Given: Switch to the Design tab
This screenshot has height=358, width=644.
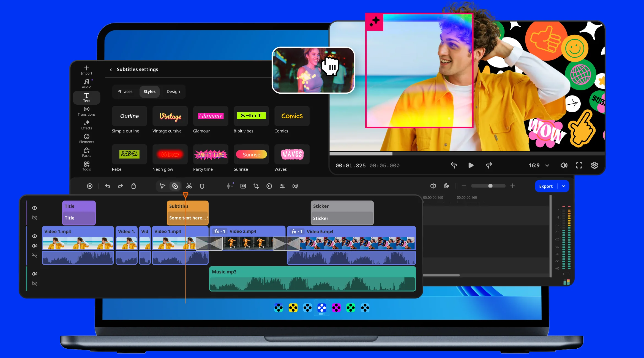Looking at the screenshot, I should click(173, 91).
